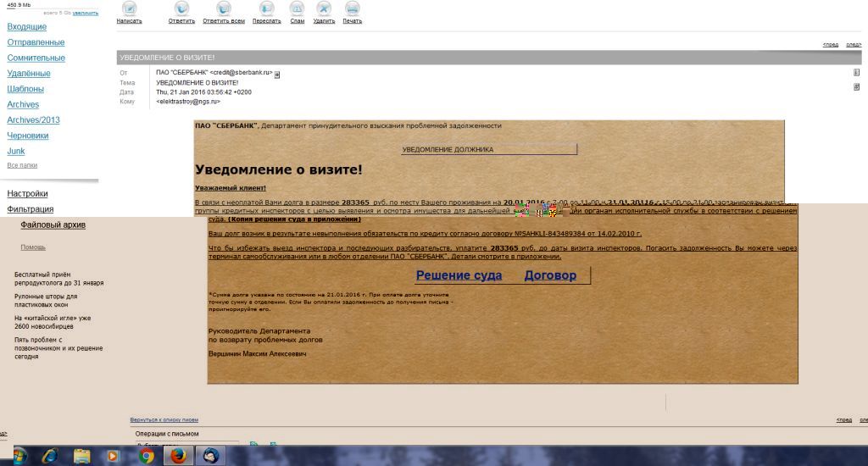Screen dimensions: 868x466
Task: Go to previous message via top <пред
Action: tap(831, 44)
